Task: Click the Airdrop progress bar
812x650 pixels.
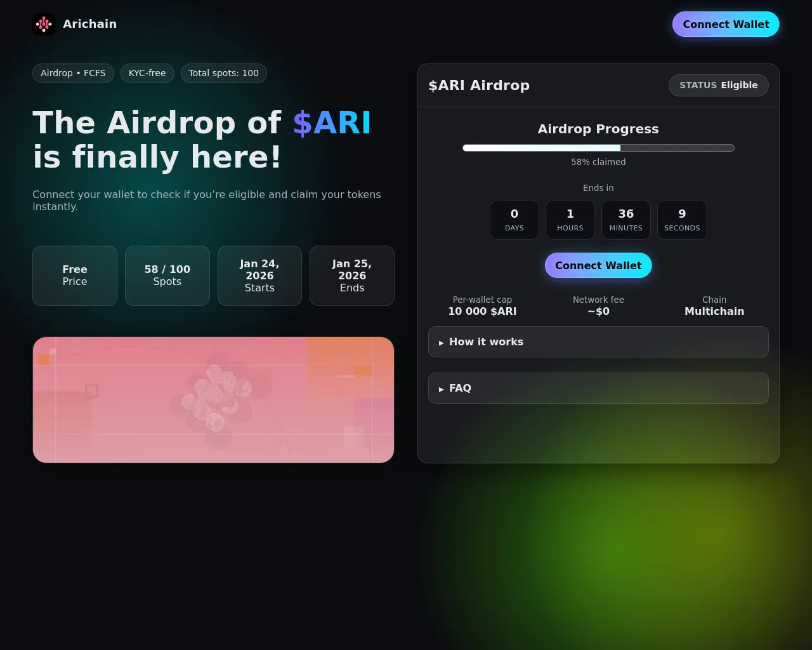Action: [598, 148]
